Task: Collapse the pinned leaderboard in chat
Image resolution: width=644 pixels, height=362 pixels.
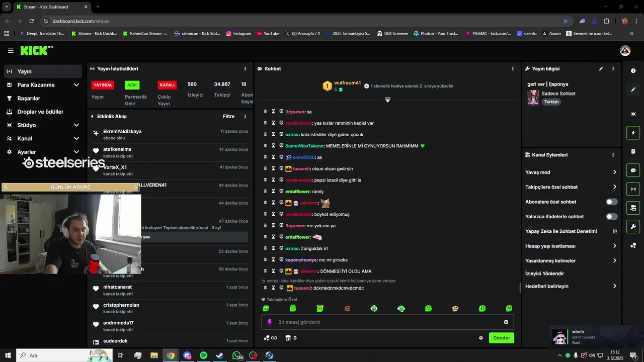Action: tap(387, 100)
